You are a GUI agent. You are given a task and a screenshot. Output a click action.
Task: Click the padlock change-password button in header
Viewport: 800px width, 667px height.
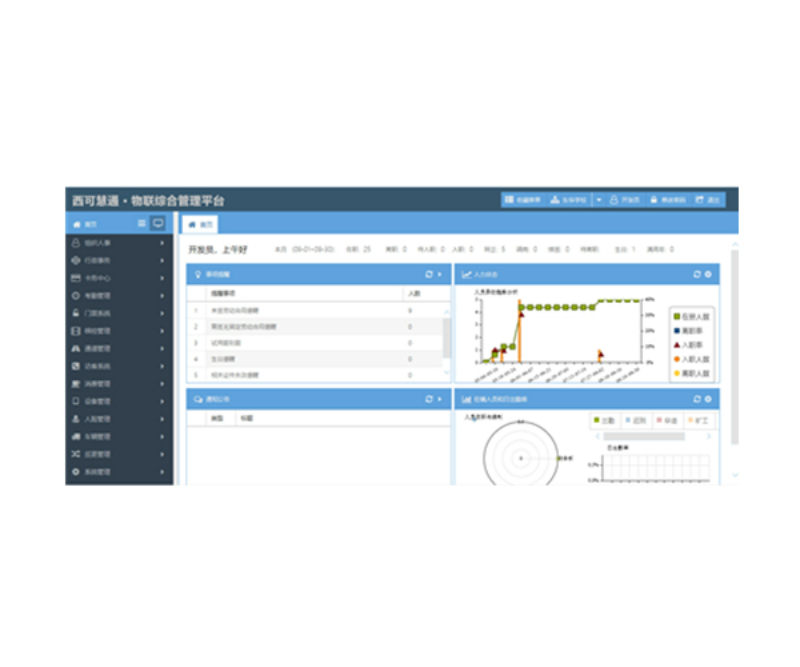coord(668,200)
